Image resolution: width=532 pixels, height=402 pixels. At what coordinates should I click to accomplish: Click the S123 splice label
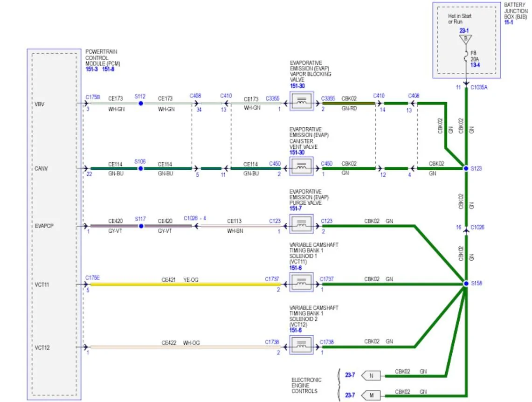click(476, 168)
